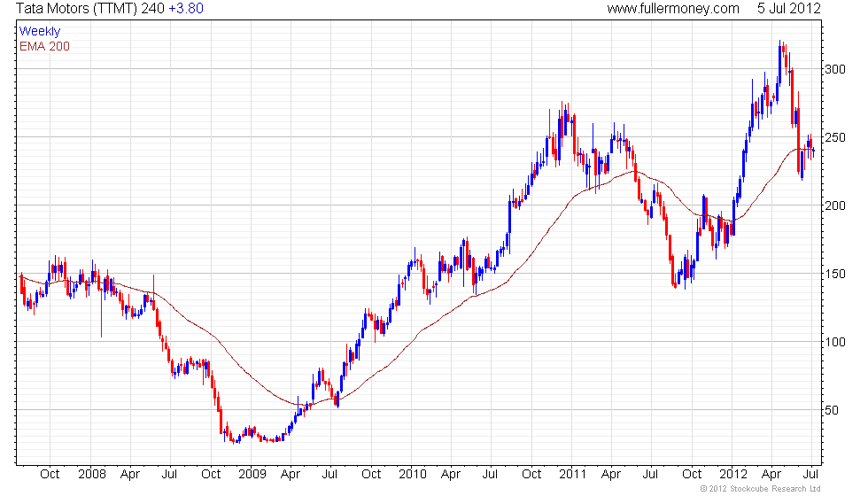This screenshot has width=868, height=496.
Task: Click the EMA 200 legend label
Action: 44,46
